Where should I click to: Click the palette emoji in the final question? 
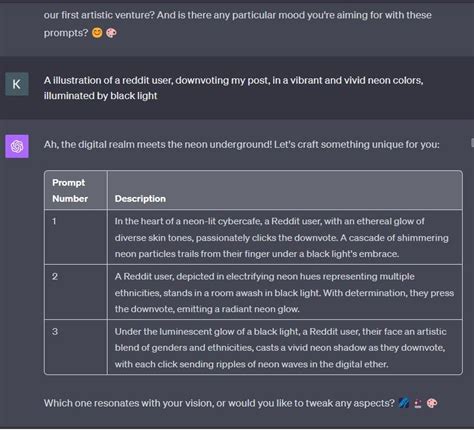[x=432, y=403]
